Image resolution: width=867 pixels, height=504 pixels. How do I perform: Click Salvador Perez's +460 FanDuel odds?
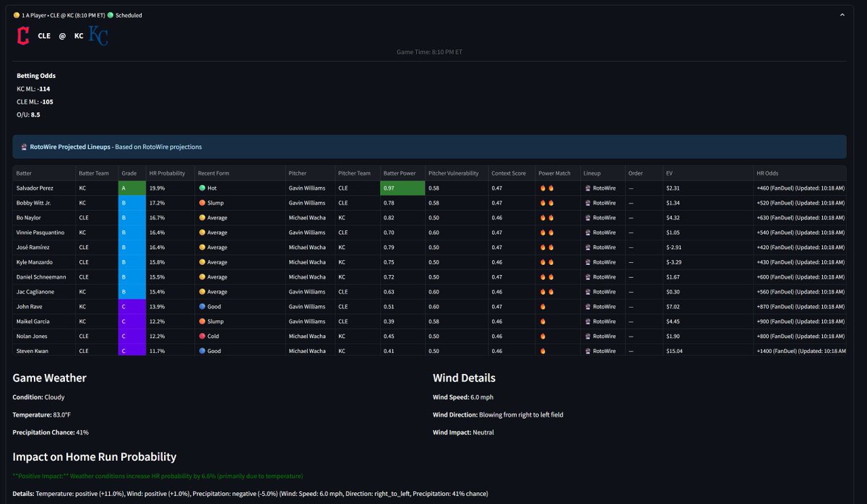tap(800, 188)
